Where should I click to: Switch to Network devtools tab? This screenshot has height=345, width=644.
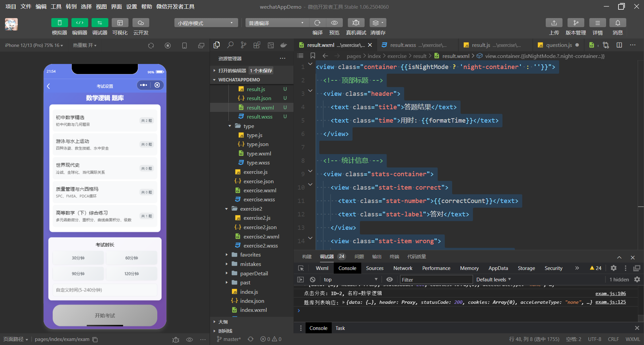[403, 268]
